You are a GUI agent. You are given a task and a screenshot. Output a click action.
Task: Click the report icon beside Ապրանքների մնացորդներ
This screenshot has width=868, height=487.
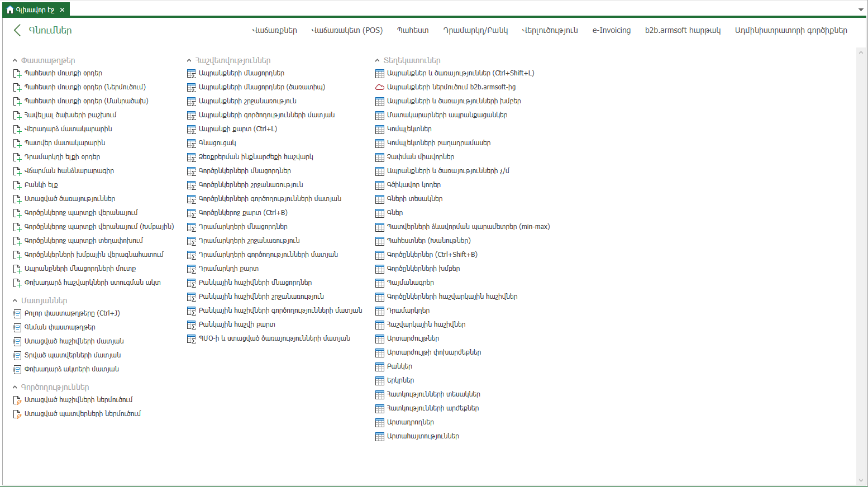(x=192, y=73)
